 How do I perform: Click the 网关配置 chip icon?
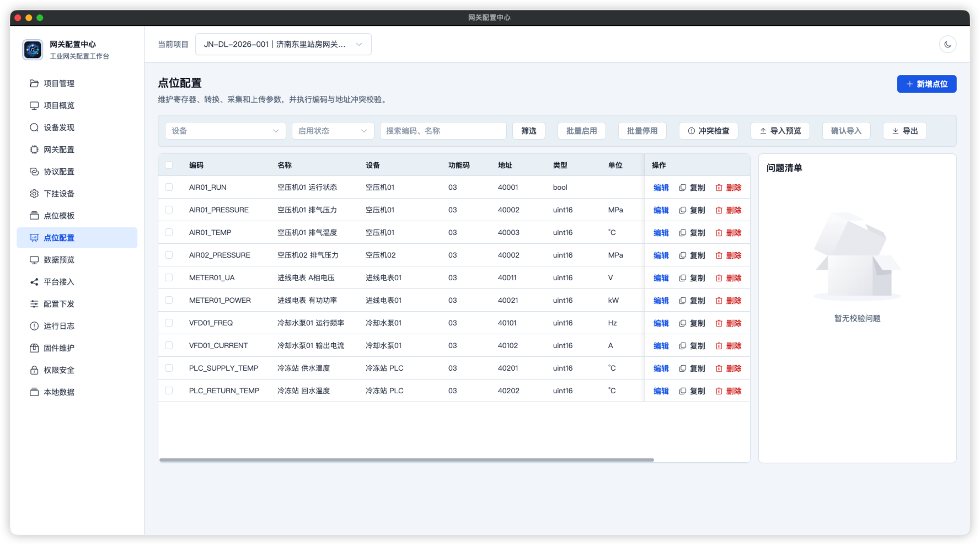click(x=34, y=149)
